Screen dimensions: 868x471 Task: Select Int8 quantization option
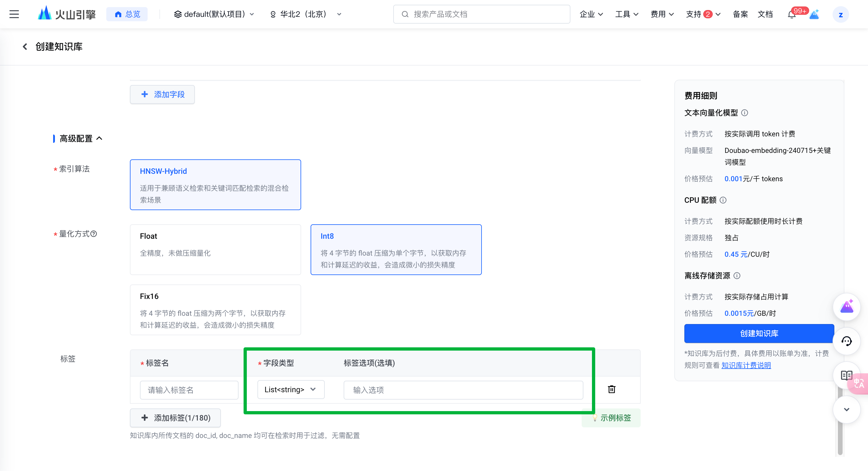pyautogui.click(x=396, y=250)
